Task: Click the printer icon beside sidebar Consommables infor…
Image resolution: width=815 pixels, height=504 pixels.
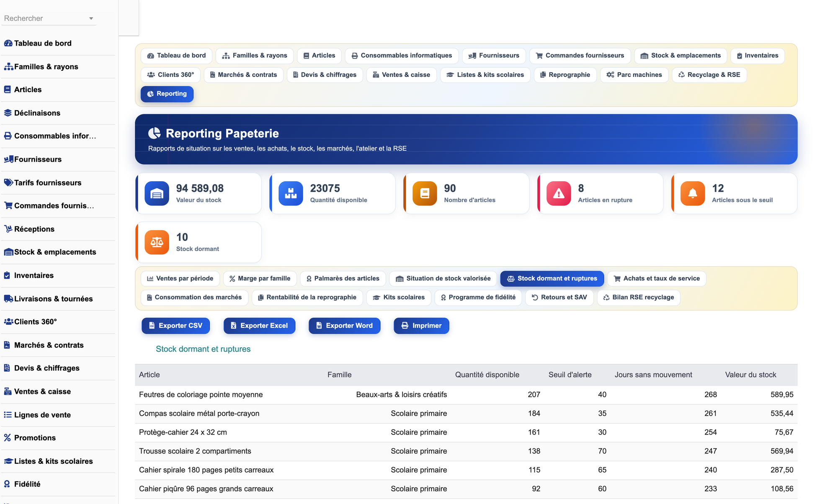Action: coord(8,136)
